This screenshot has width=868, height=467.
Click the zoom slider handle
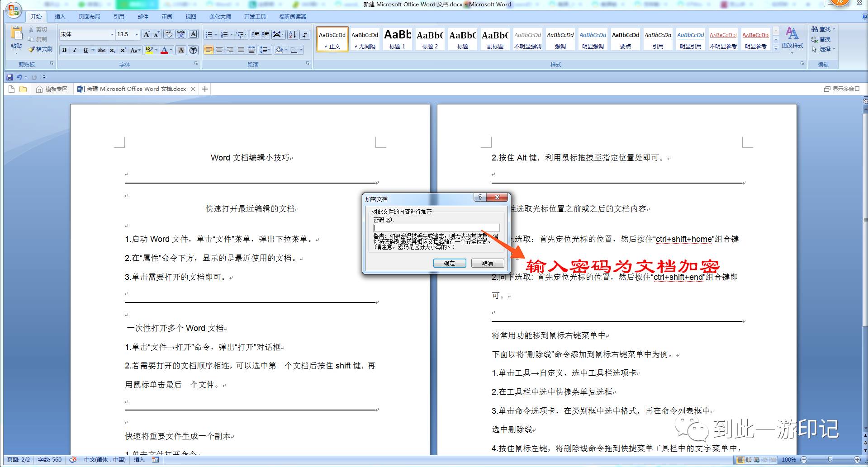pyautogui.click(x=830, y=460)
